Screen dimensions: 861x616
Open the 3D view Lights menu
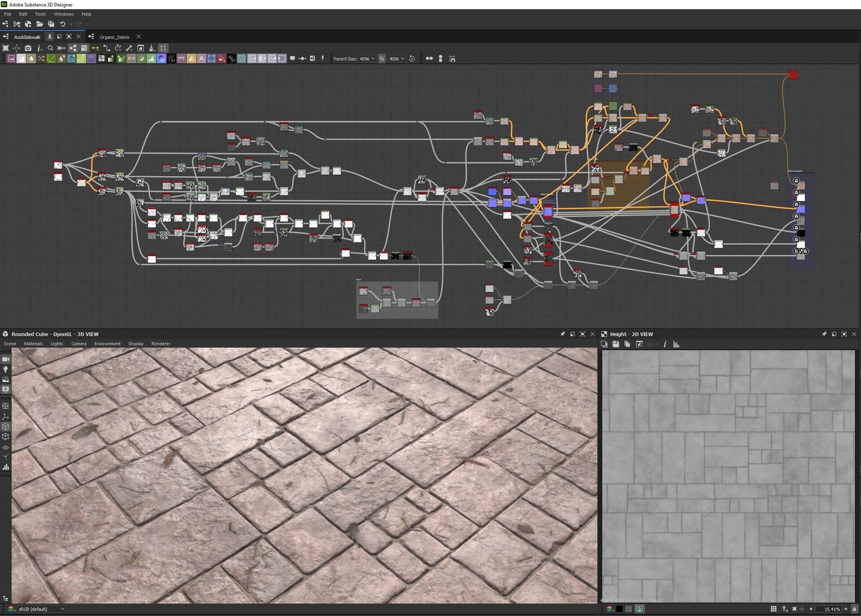coord(57,344)
